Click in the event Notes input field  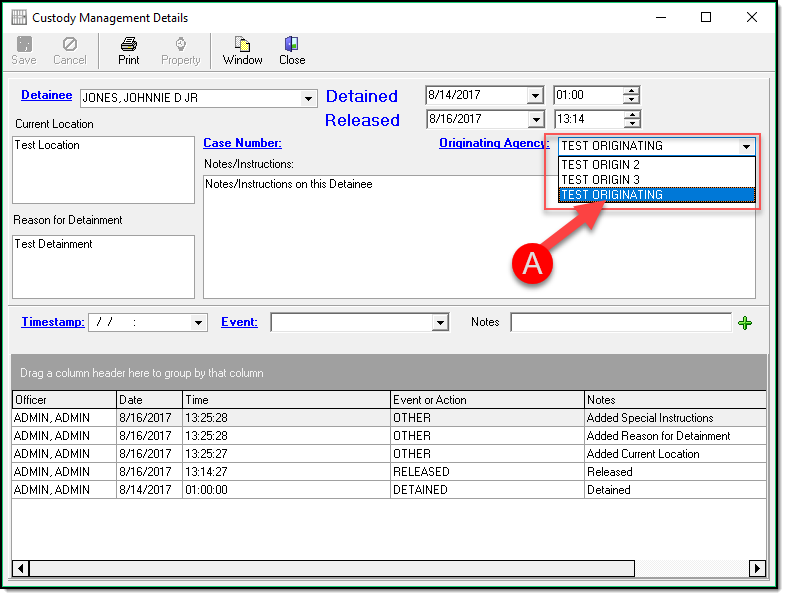point(620,323)
